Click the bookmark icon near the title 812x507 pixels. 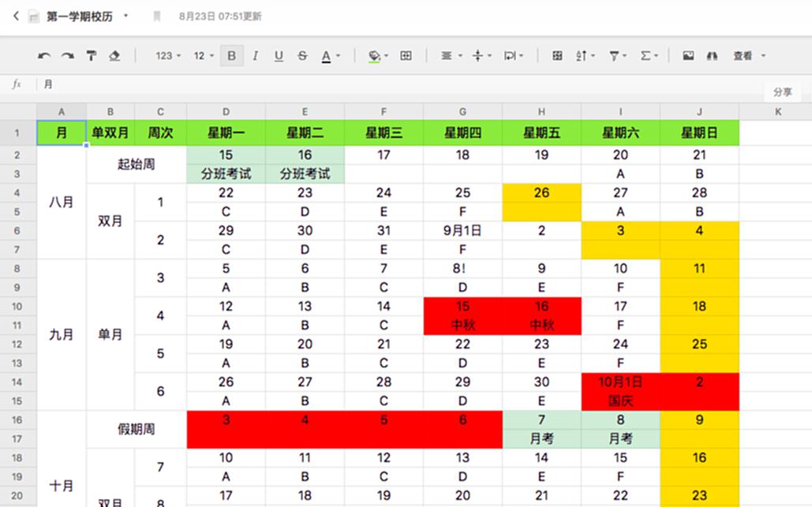click(156, 17)
